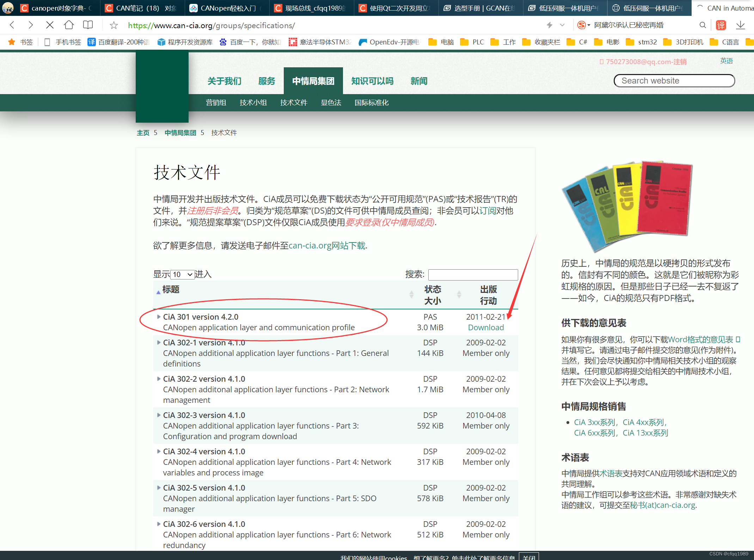Open the stm32 bookmarks folder
Screen dimensions: 754x560
tap(647, 42)
